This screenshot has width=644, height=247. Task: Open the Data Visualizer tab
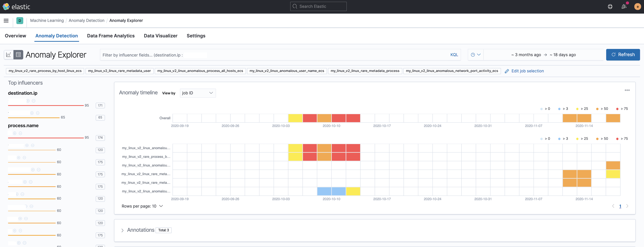tap(160, 36)
